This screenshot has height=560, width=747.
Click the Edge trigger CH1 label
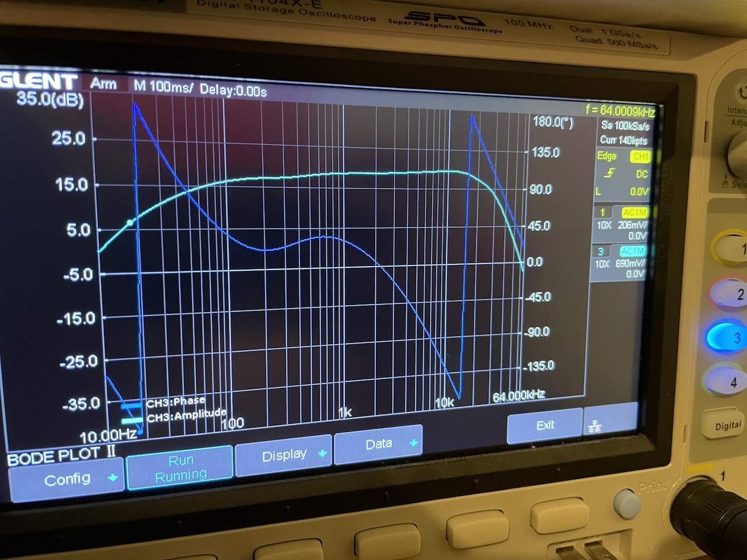coord(640,156)
